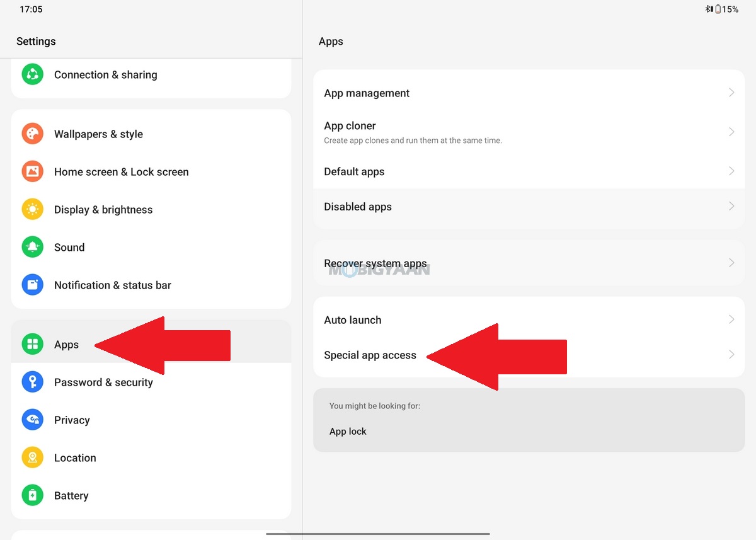Tap the 17:05 clock in status bar
The image size is (756, 540).
click(31, 9)
